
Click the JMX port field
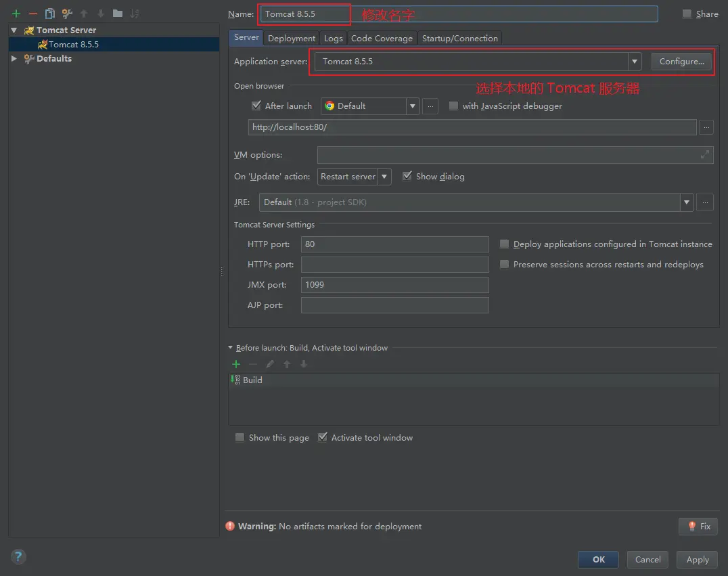pyautogui.click(x=394, y=285)
